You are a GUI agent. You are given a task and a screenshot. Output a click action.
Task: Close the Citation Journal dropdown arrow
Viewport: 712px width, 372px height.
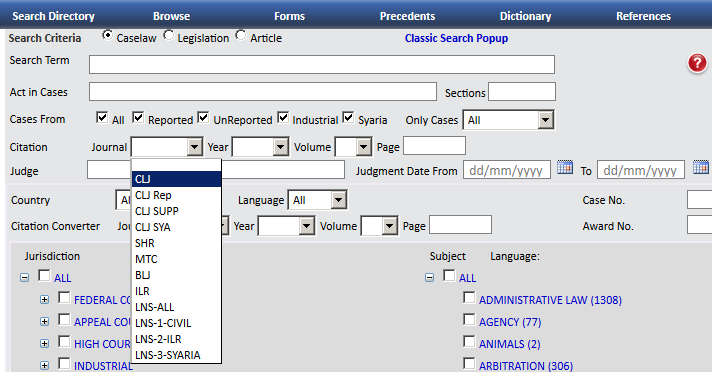point(194,147)
